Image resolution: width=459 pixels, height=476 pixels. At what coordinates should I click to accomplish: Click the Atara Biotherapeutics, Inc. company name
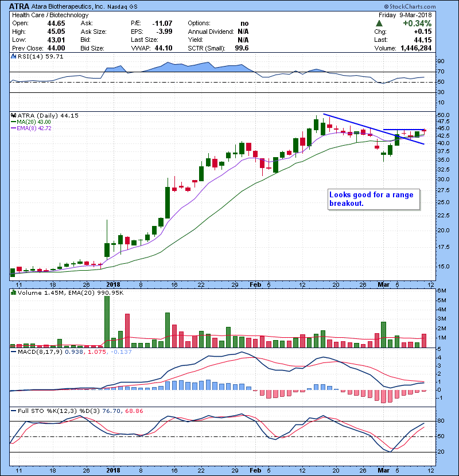click(x=68, y=6)
